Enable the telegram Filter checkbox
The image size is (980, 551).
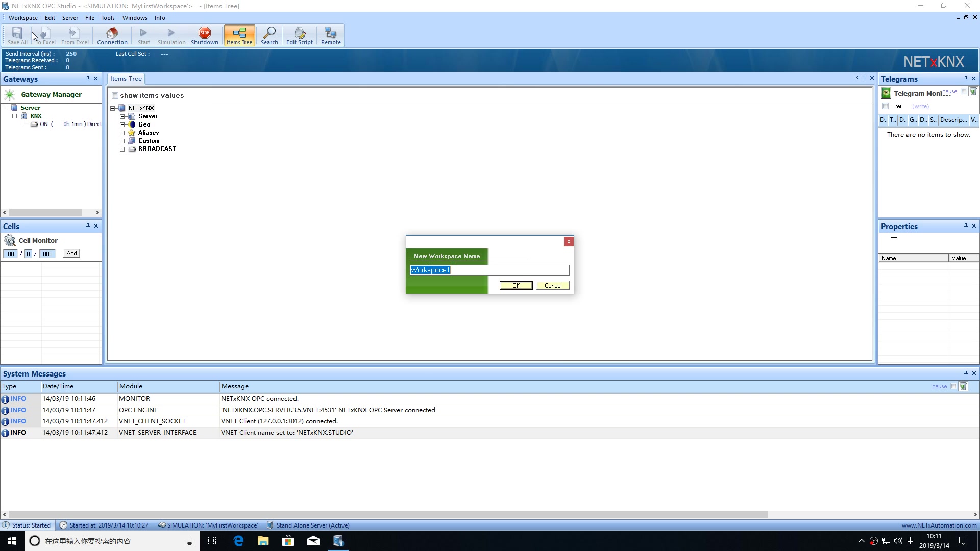tap(886, 106)
